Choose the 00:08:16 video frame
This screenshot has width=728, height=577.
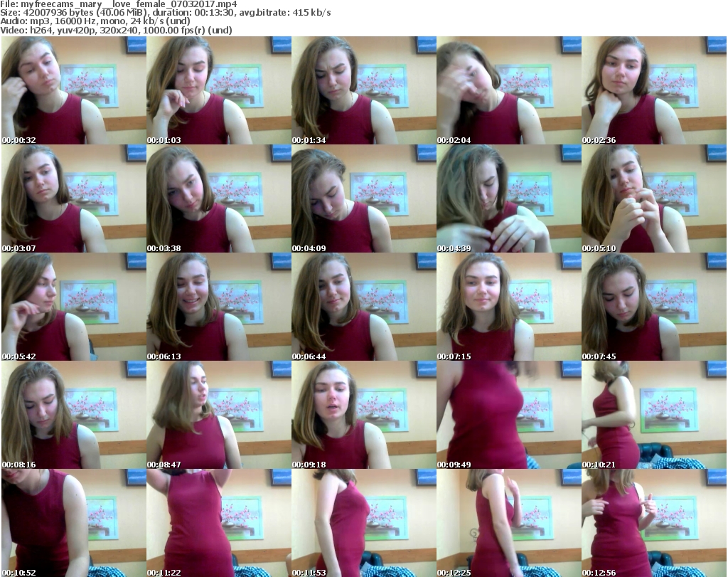tap(74, 415)
